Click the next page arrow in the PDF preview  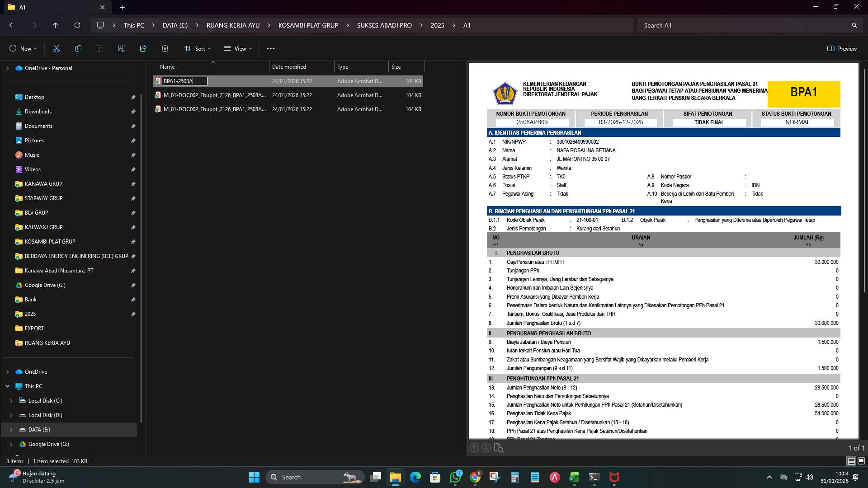coord(486,448)
